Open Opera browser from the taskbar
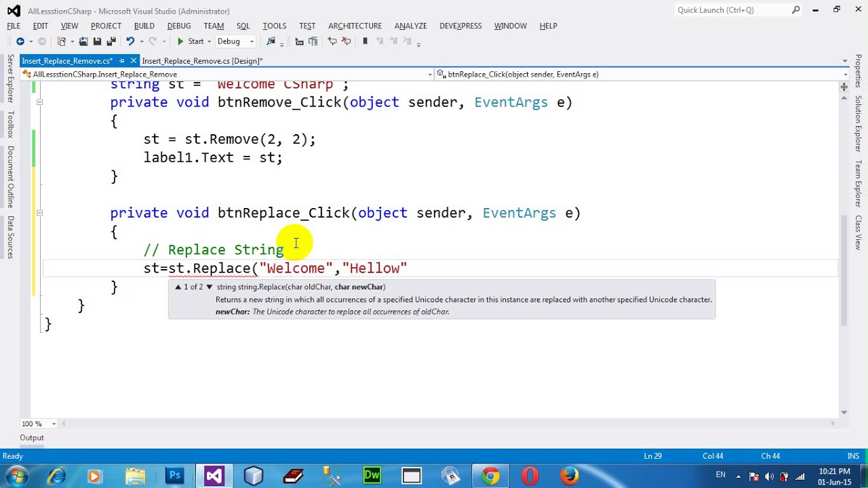 (530, 476)
